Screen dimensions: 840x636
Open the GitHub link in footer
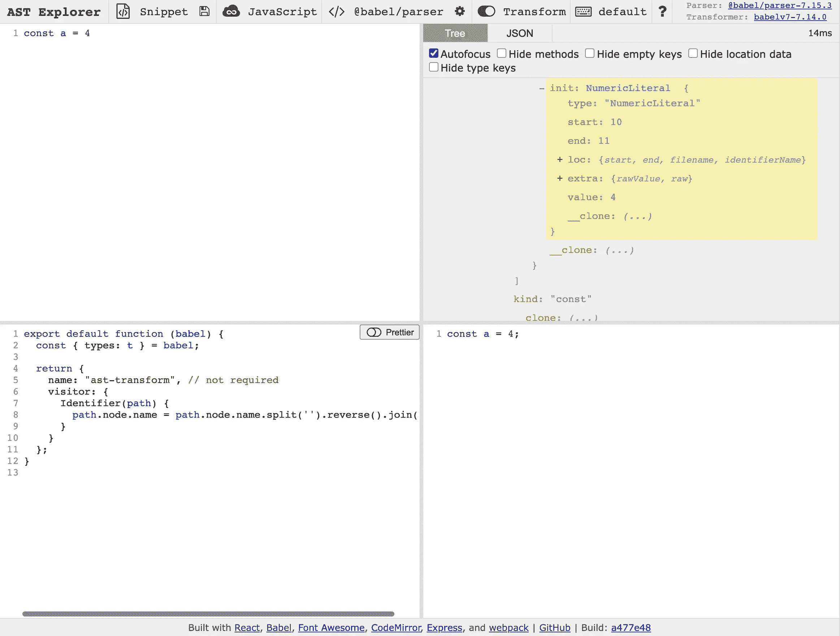pyautogui.click(x=554, y=628)
